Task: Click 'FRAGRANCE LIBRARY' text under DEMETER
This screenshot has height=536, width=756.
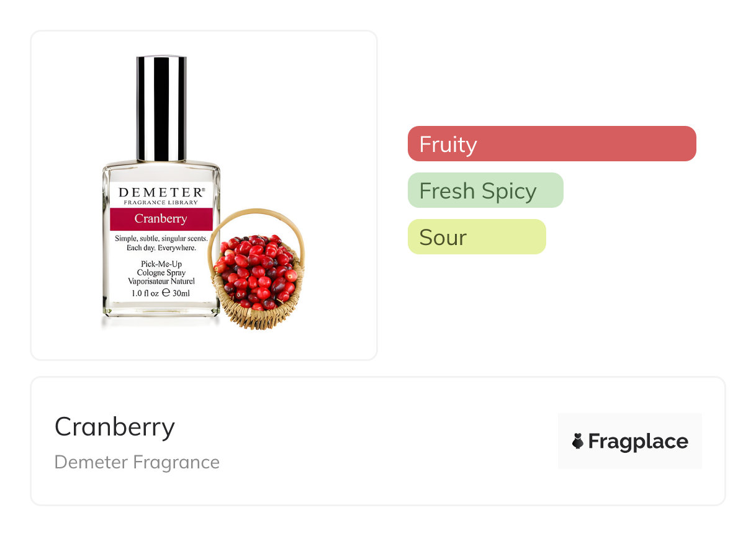Action: pos(161,202)
